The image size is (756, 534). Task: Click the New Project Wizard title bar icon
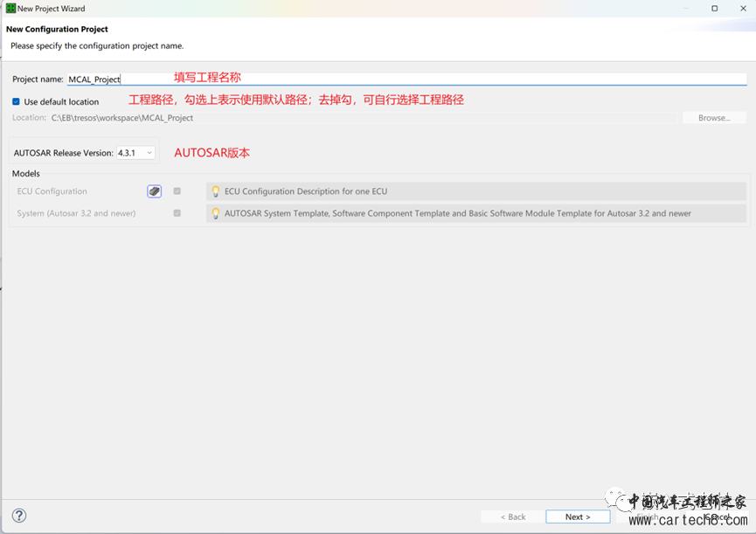tap(10, 9)
